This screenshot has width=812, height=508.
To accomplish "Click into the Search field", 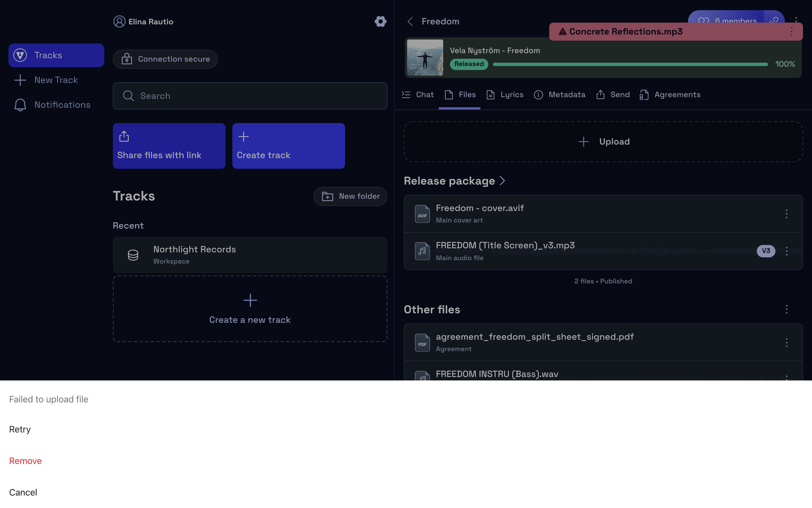I will [250, 96].
